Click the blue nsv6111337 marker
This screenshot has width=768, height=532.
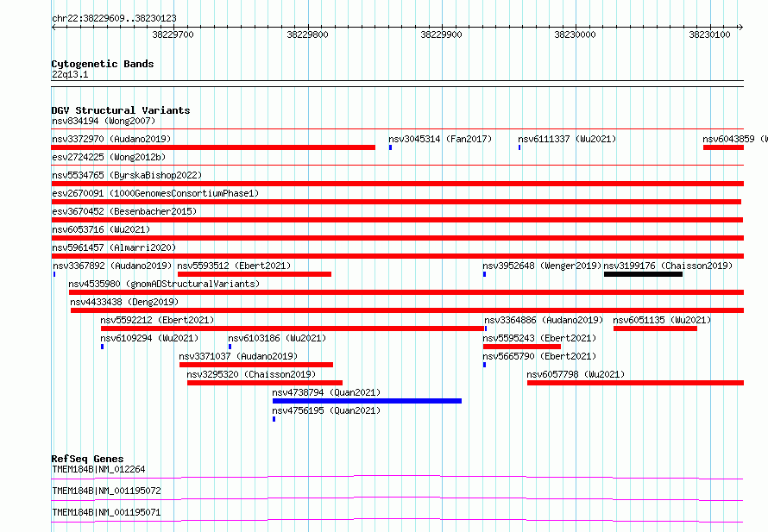[x=519, y=147]
